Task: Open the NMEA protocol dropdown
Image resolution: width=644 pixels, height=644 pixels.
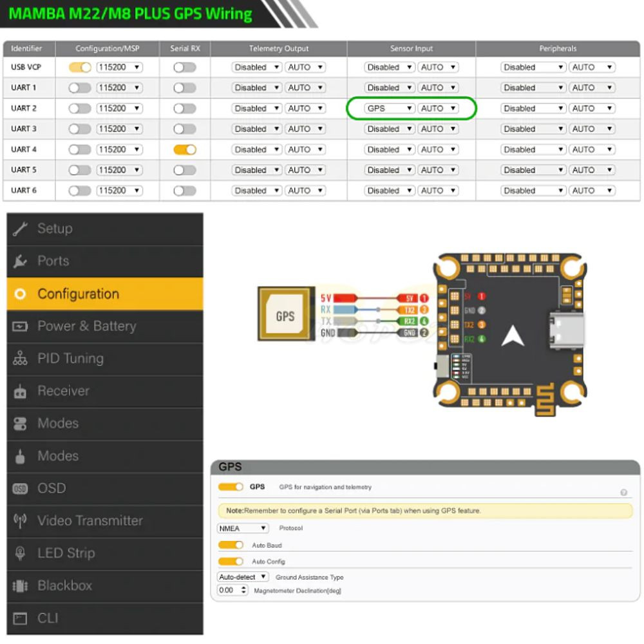Action: point(242,528)
